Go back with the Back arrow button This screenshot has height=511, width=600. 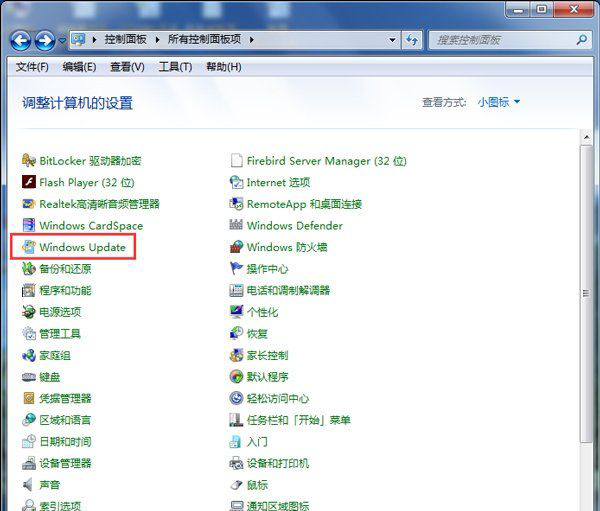click(x=20, y=40)
